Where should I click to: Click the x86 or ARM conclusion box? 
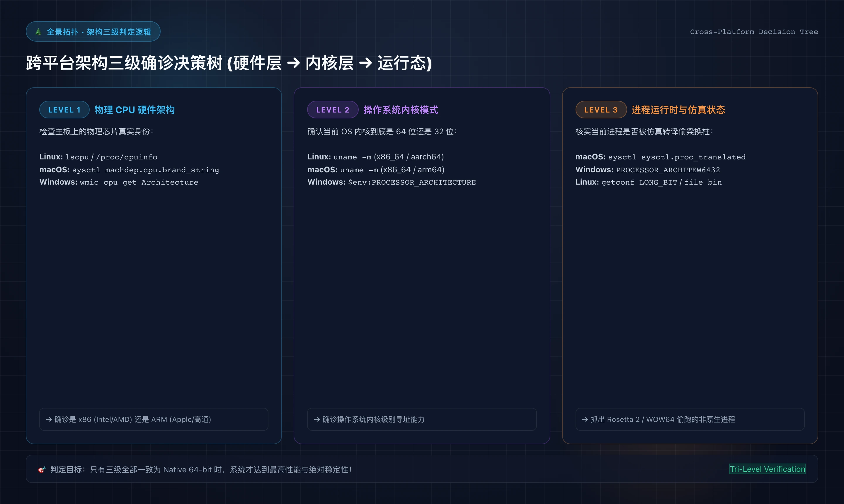154,419
